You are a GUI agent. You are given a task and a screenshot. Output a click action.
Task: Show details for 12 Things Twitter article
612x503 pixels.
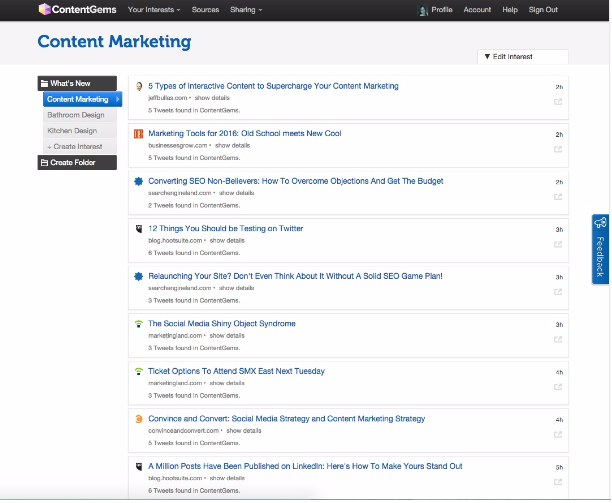[227, 241]
